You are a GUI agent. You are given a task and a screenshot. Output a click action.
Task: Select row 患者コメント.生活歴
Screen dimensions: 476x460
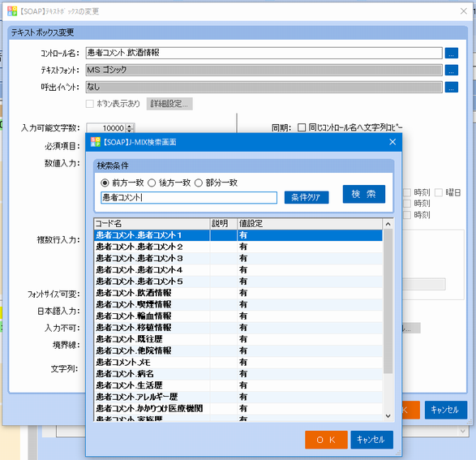tap(238, 385)
